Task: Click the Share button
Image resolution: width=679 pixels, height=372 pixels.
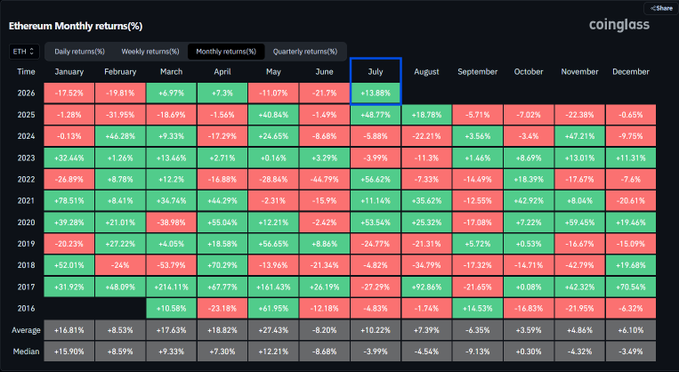Action: 661,8
